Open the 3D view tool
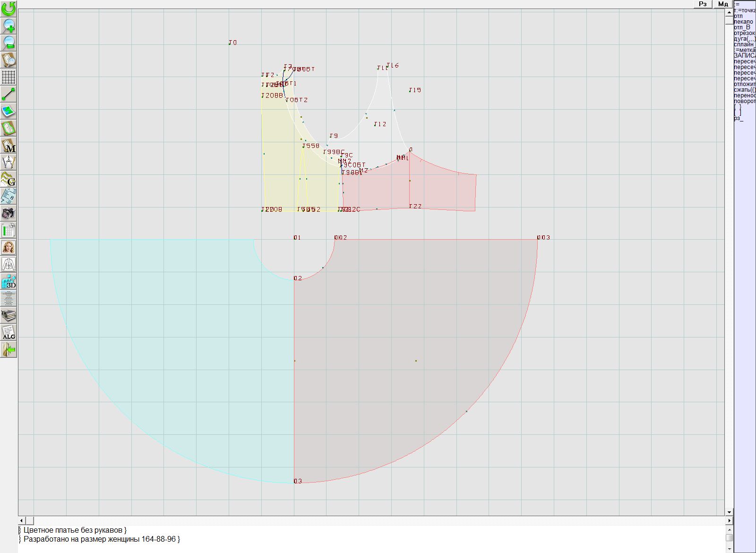Screen dimensions: 756x553 (x=9, y=282)
